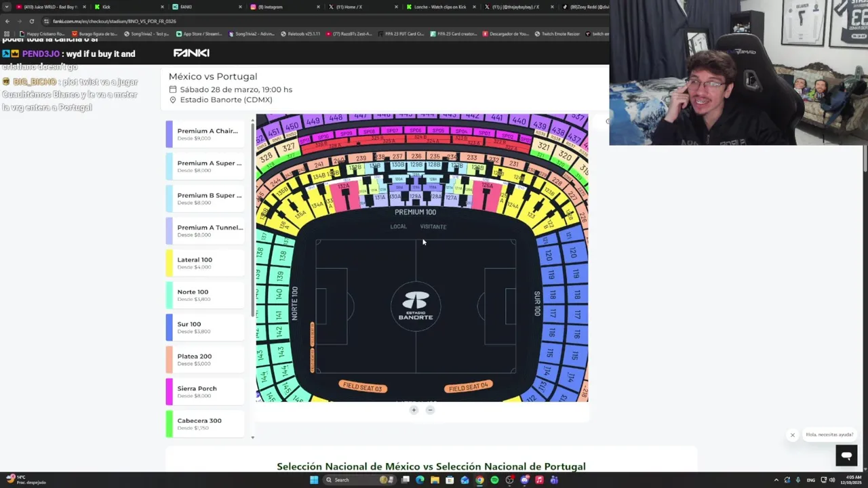868x488 pixels.
Task: Select Premium A Tunnel ticket category
Action: pyautogui.click(x=205, y=230)
